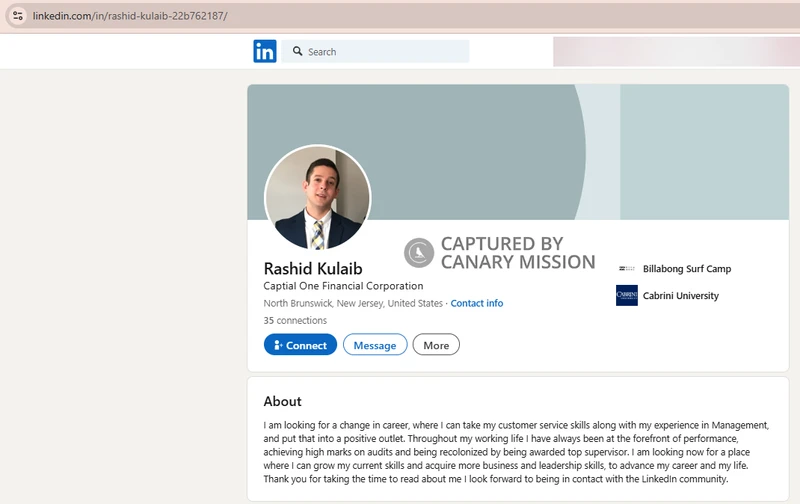Click the About section heading
The height and width of the screenshot is (504, 800).
coord(282,401)
